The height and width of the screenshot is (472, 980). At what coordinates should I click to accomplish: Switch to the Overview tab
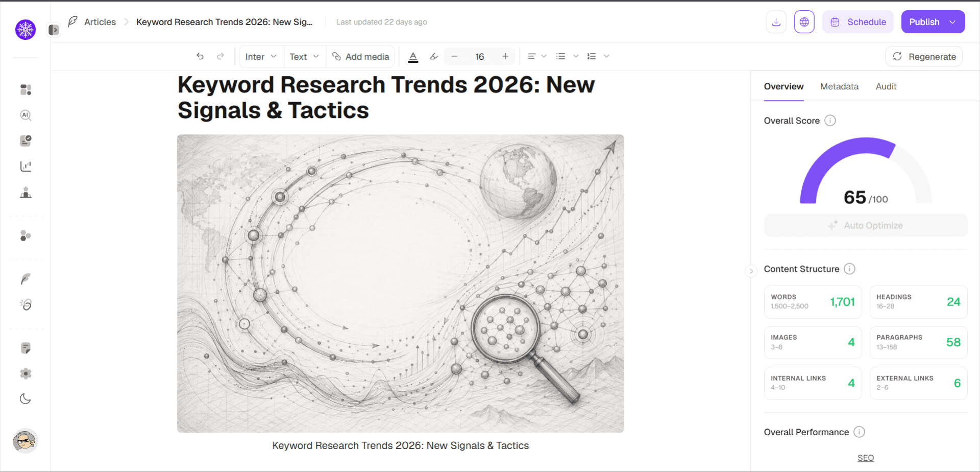[783, 86]
